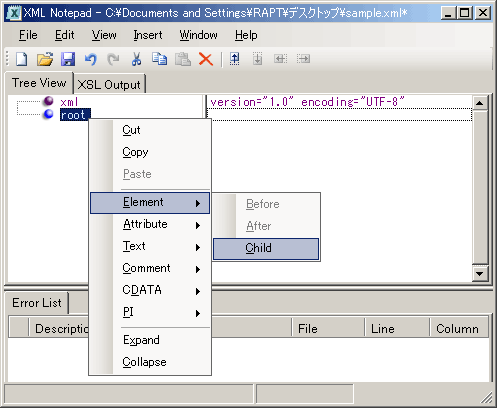Screen dimensions: 497x408
Task: Open the Insert menu
Action: coord(148,35)
